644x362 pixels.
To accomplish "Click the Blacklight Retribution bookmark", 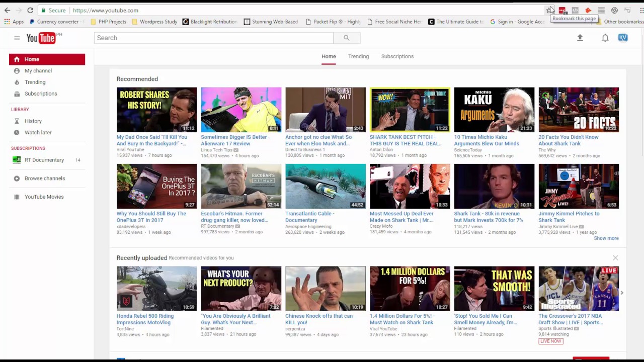I will 210,22.
